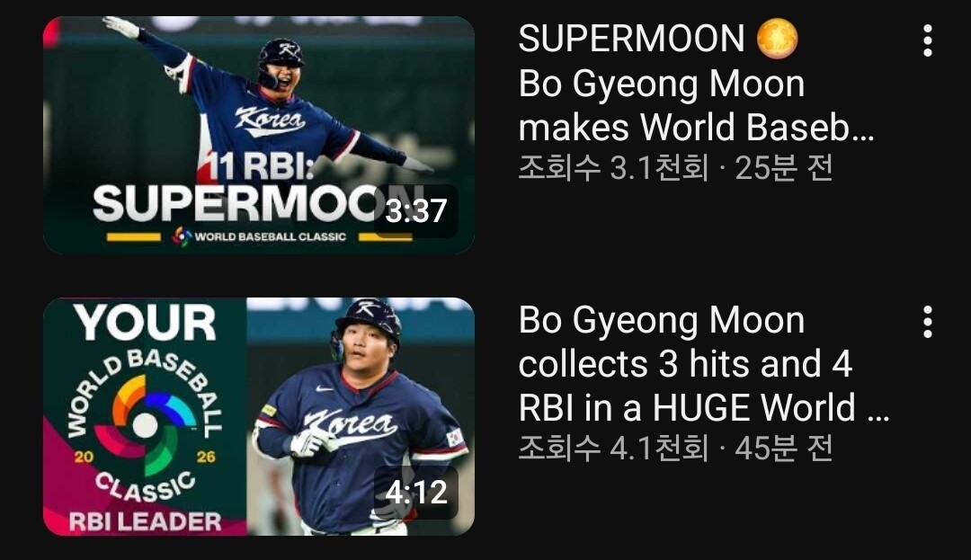The width and height of the screenshot is (971, 560).
Task: Click the 2026 World Baseball Classic circular logo
Action: (146, 425)
